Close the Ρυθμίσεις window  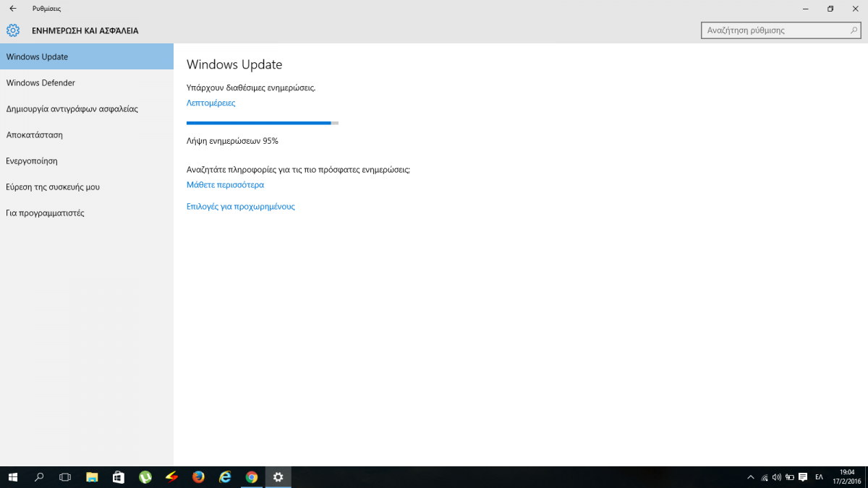pos(855,9)
